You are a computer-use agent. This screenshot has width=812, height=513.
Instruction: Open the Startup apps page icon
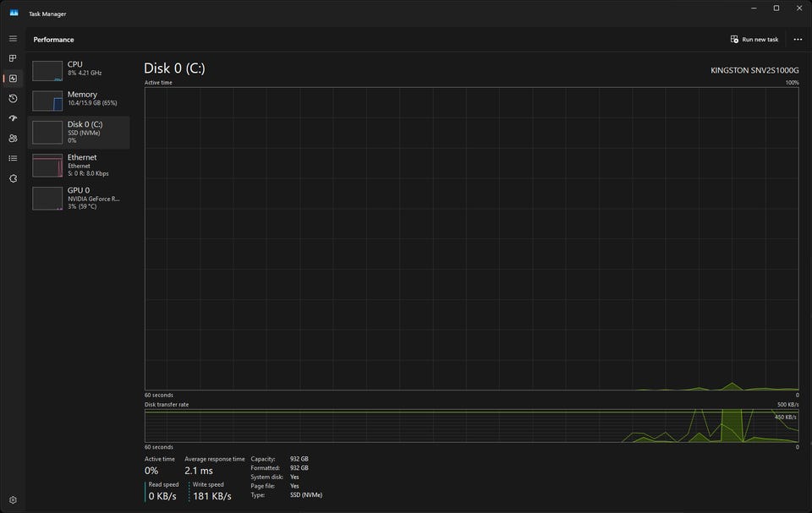(x=13, y=118)
